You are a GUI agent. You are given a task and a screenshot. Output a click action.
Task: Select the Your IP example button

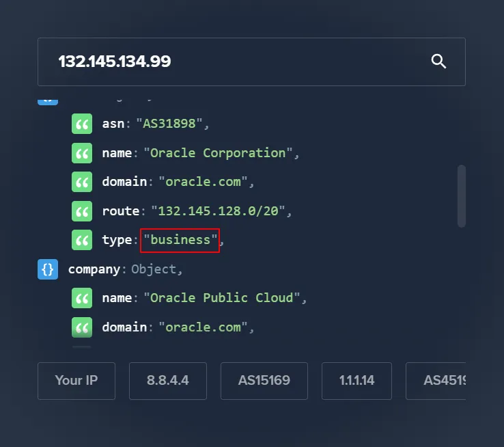[x=76, y=381]
